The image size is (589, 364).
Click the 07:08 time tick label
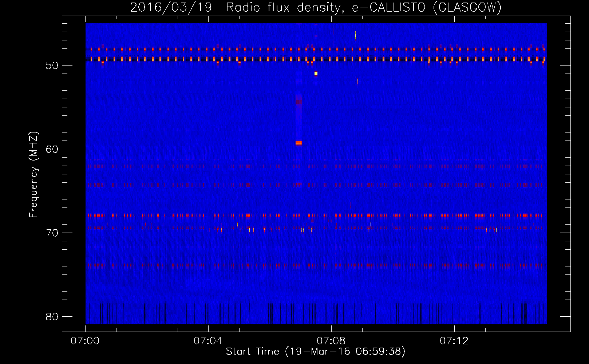click(x=331, y=341)
